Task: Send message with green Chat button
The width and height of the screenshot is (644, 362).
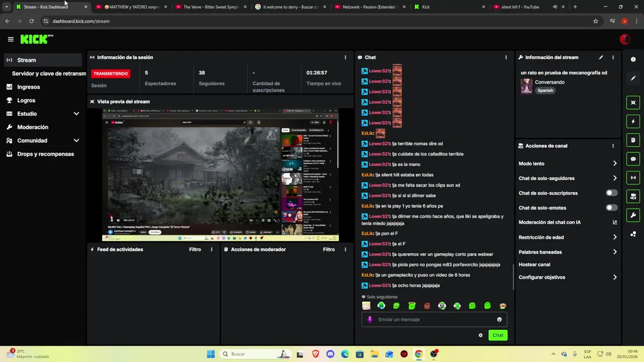Action: [498, 335]
